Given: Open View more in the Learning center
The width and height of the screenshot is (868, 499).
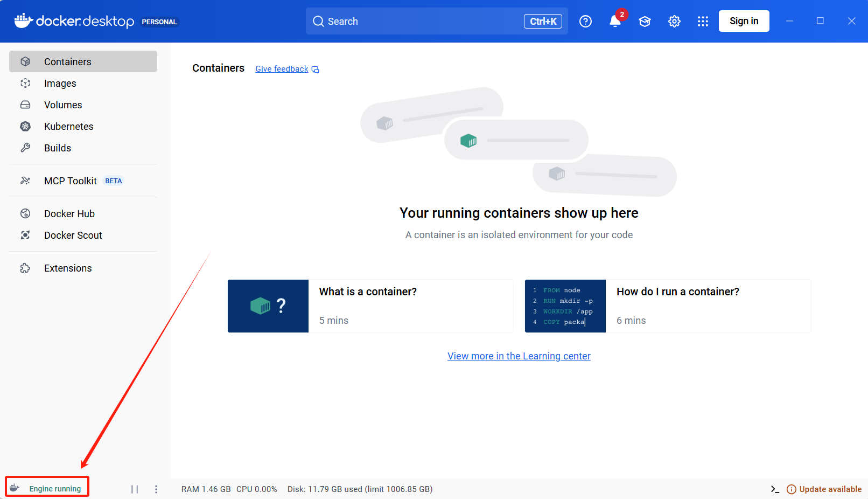Looking at the screenshot, I should 519,356.
